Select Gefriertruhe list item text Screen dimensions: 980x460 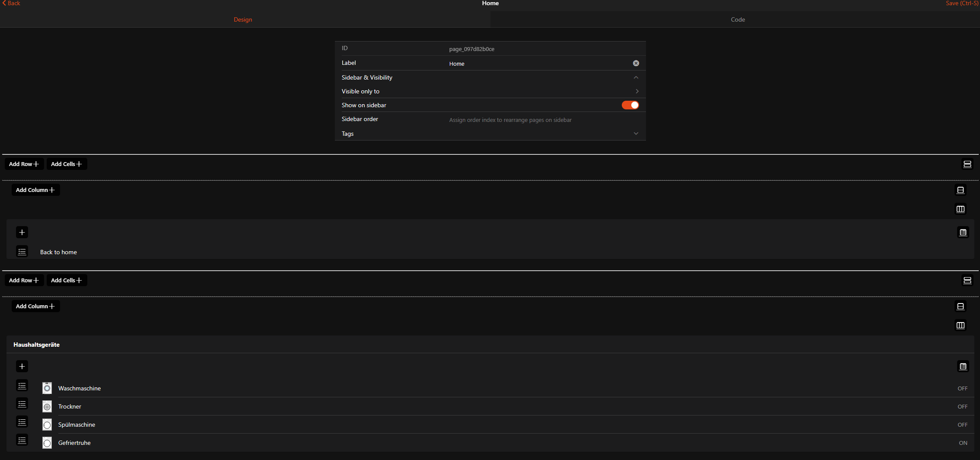[74, 443]
